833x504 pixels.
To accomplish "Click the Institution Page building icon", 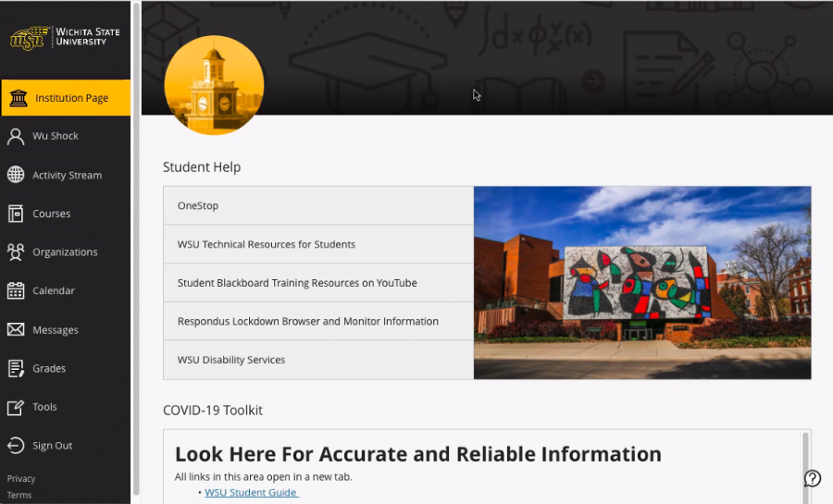I will (19, 98).
